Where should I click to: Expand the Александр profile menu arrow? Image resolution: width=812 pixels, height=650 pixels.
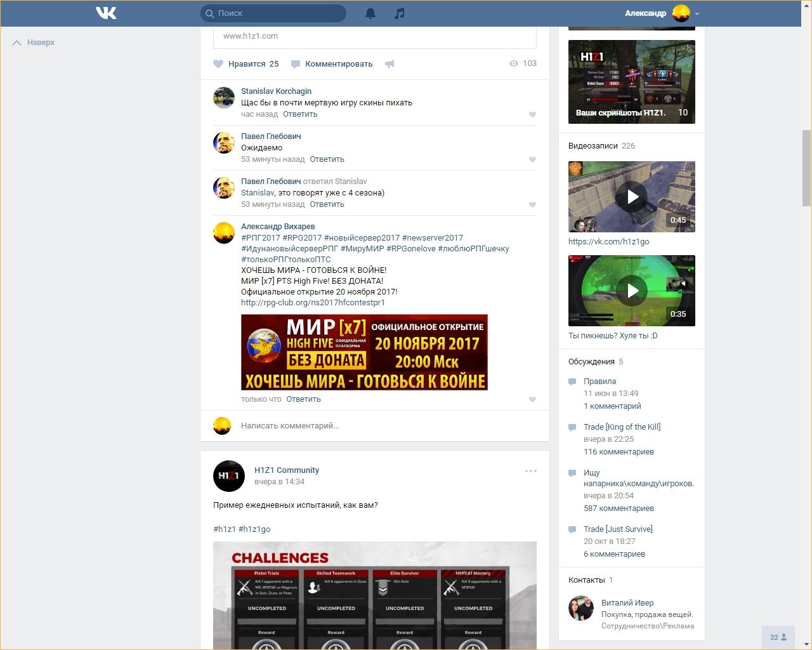697,13
